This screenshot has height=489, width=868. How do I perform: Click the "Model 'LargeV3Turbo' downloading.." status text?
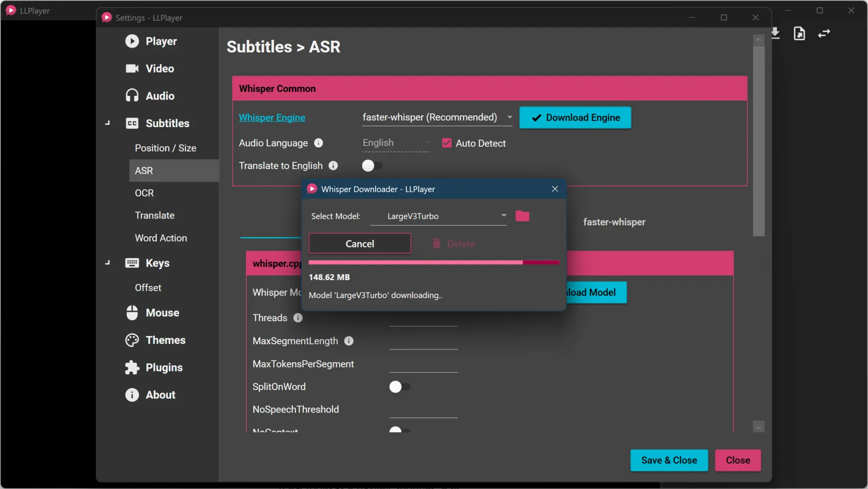[376, 295]
